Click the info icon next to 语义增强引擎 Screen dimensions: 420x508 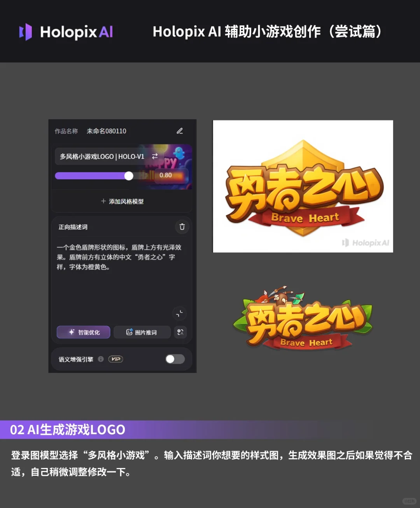100,359
